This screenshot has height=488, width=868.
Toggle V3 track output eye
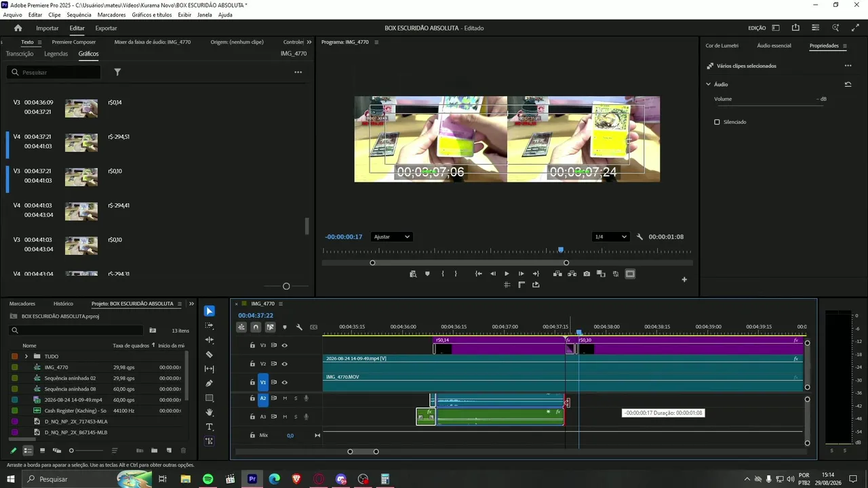pyautogui.click(x=285, y=345)
